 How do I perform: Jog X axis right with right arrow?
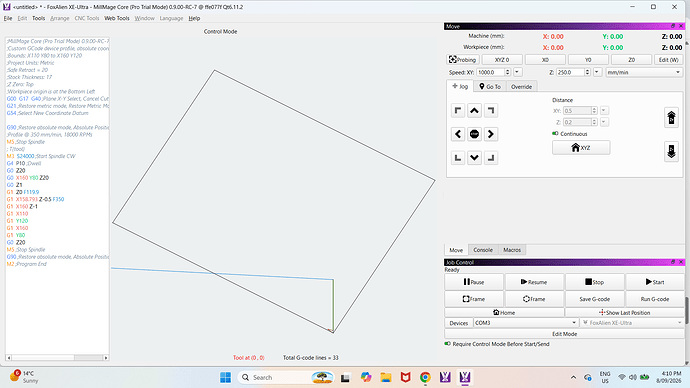[491, 134]
